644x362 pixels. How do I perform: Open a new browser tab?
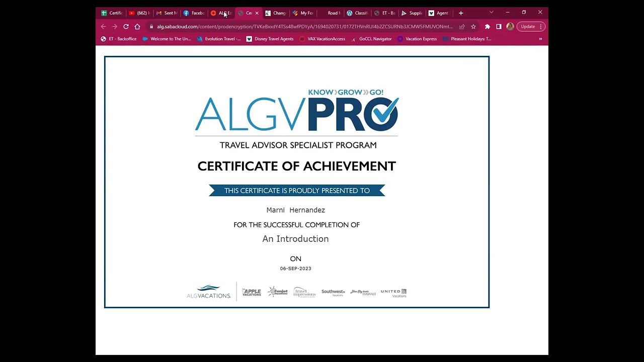(461, 13)
